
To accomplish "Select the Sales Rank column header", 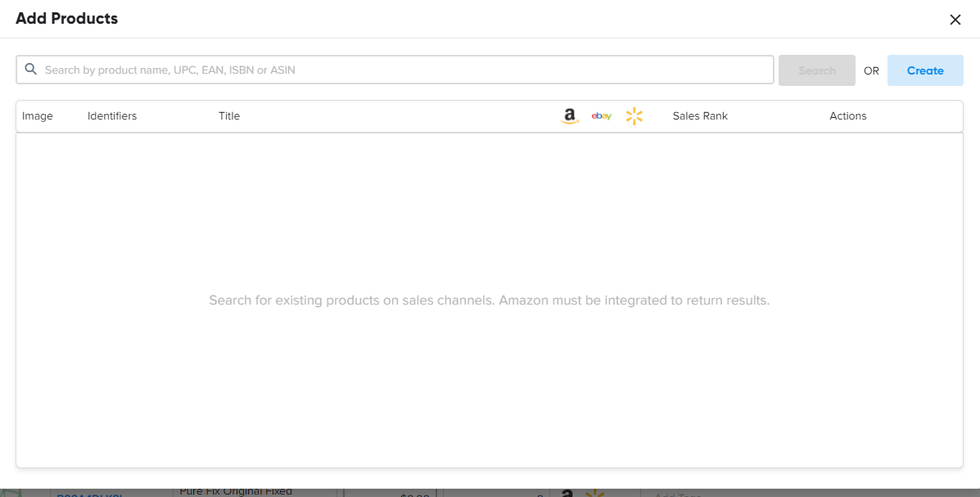I will coord(700,115).
